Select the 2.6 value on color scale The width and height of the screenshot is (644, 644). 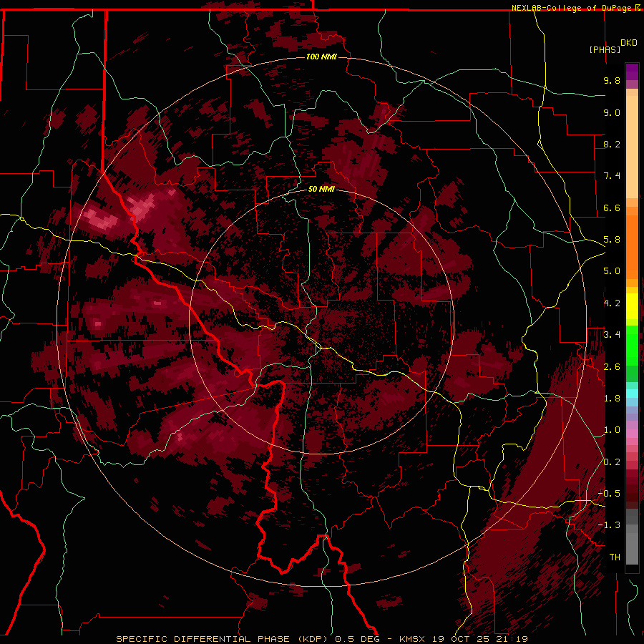(612, 367)
